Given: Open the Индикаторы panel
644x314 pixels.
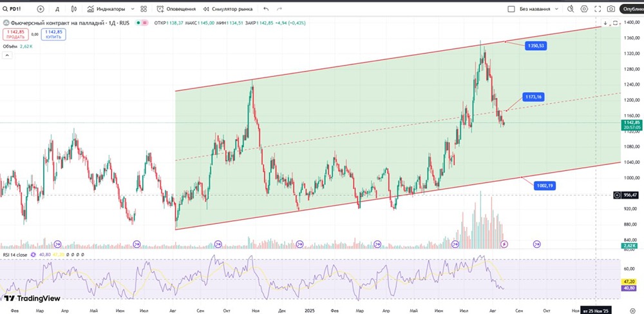Looking at the screenshot, I should (x=108, y=8).
